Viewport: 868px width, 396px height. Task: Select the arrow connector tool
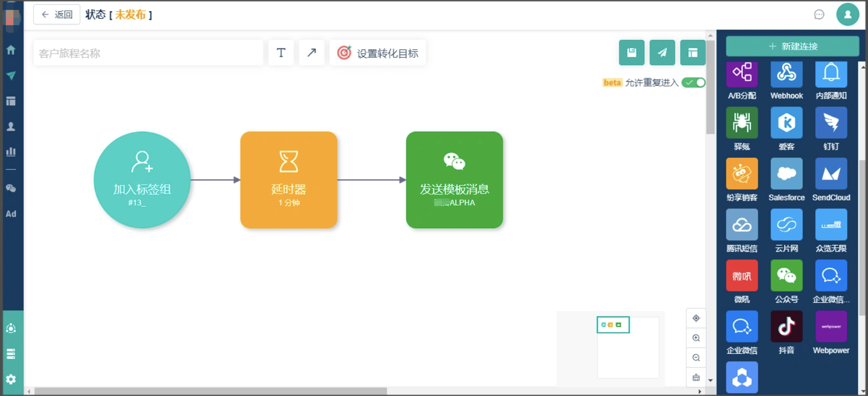[312, 53]
